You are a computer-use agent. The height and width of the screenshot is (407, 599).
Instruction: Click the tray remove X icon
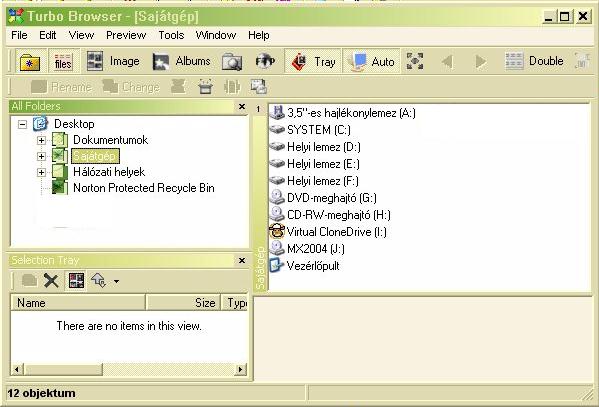point(51,281)
